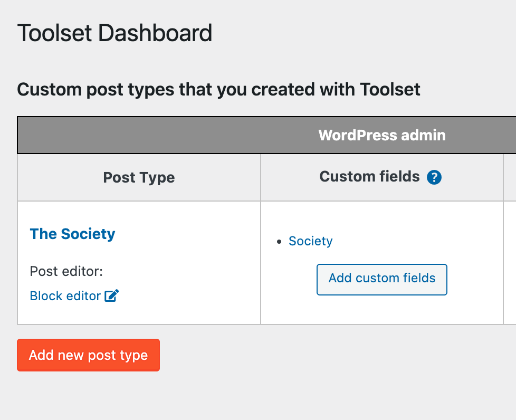
Task: Click the bullet point before Society
Action: click(x=280, y=242)
